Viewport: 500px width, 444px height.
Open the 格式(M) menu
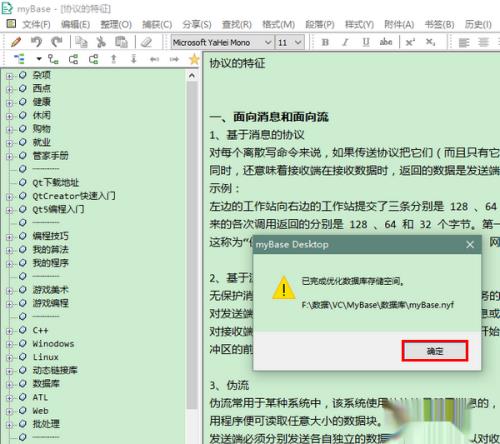(x=278, y=24)
